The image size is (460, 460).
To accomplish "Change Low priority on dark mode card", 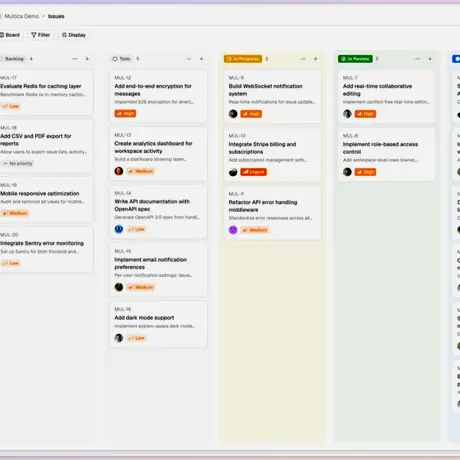I will coord(136,338).
